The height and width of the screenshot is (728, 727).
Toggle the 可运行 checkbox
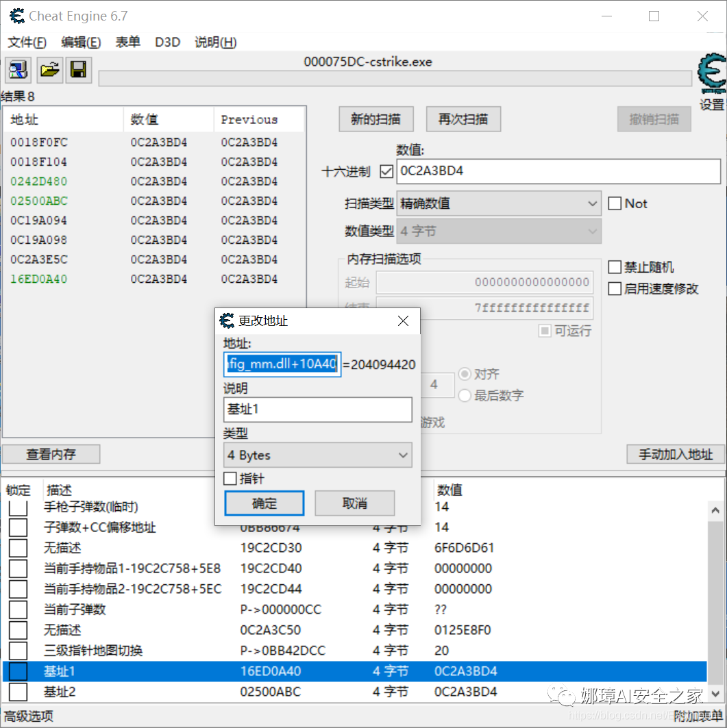(x=545, y=331)
